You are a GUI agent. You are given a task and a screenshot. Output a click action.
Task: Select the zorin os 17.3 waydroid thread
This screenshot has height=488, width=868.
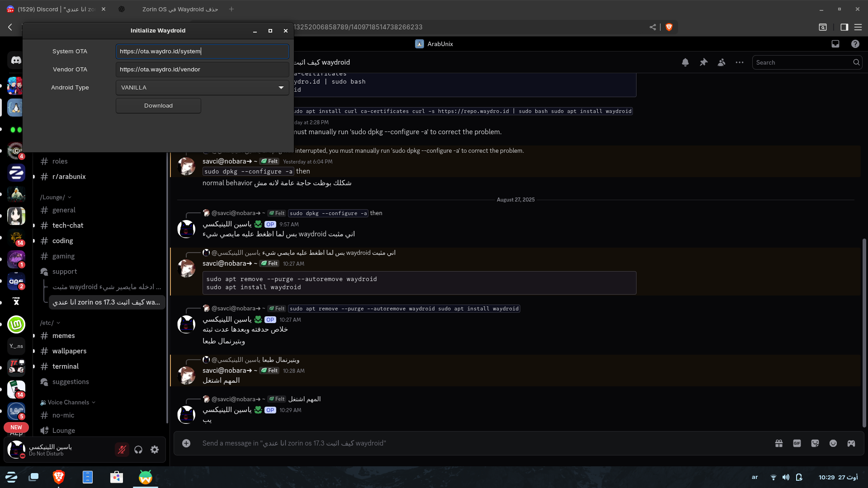click(107, 302)
